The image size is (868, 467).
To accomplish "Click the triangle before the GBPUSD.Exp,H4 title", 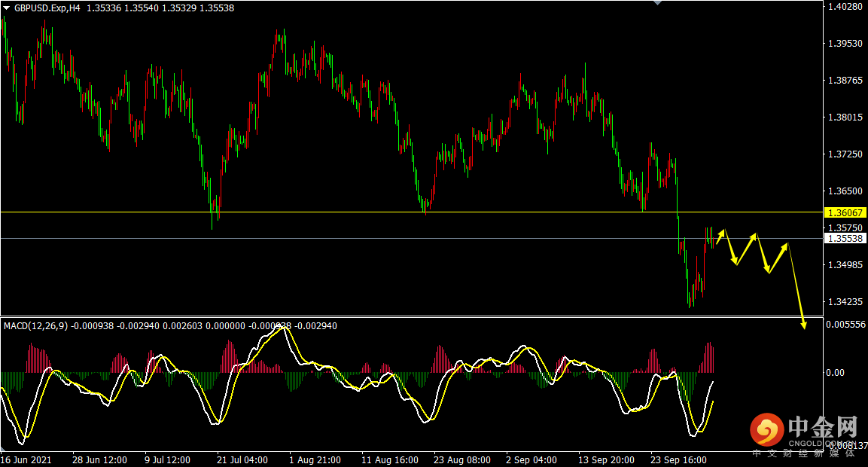I will click(7, 8).
